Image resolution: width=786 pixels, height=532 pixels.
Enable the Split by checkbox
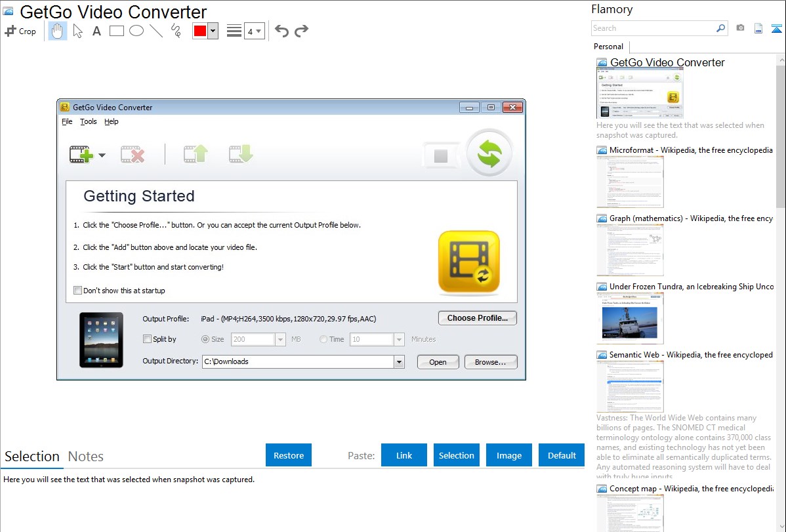(x=147, y=339)
